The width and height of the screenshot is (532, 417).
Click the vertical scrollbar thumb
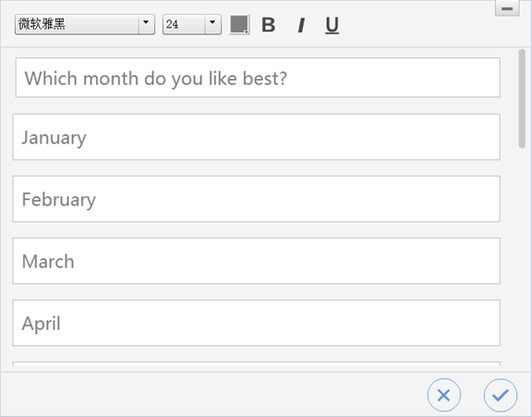click(x=522, y=99)
